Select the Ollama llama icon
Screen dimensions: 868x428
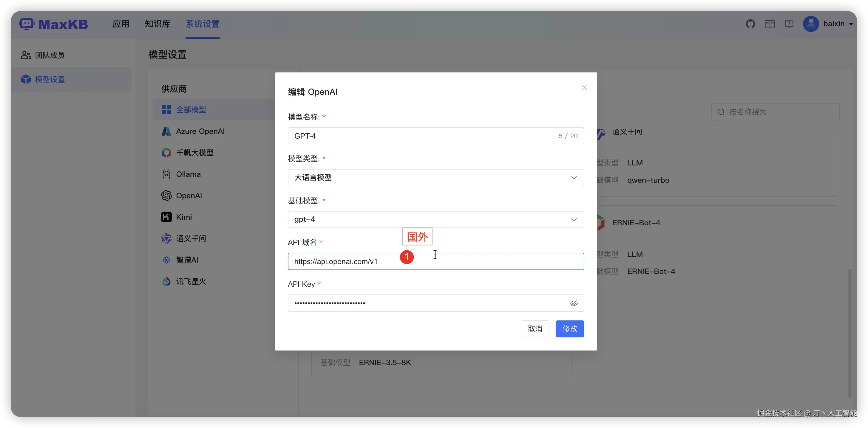(166, 174)
